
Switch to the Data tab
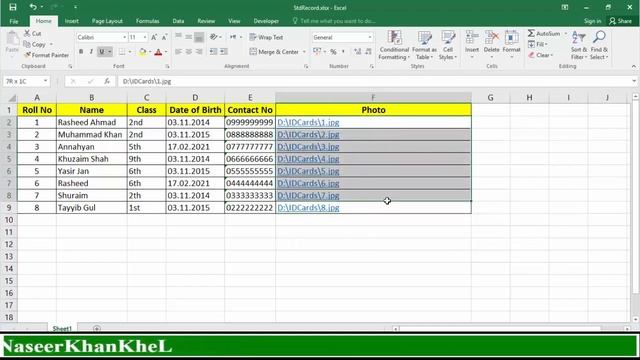pyautogui.click(x=178, y=21)
